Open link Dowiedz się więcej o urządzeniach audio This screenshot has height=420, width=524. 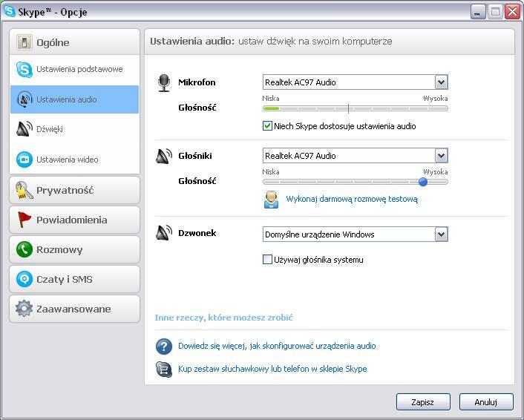[277, 346]
